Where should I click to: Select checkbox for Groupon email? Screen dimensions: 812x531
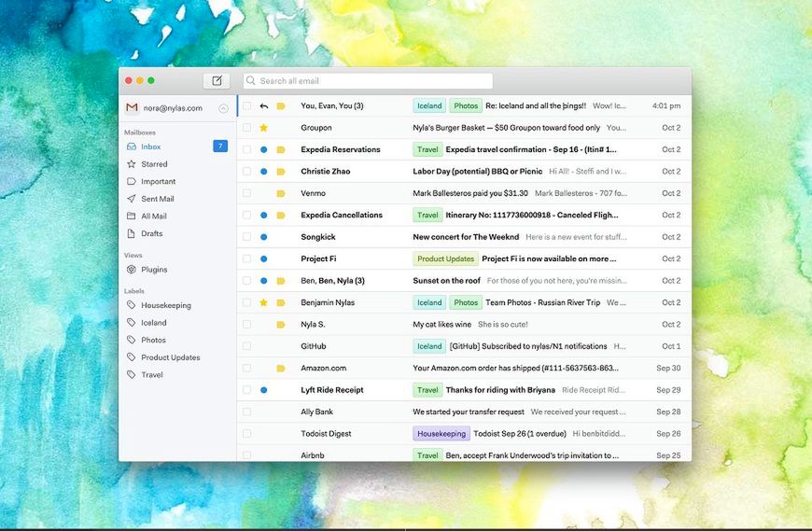coord(247,127)
